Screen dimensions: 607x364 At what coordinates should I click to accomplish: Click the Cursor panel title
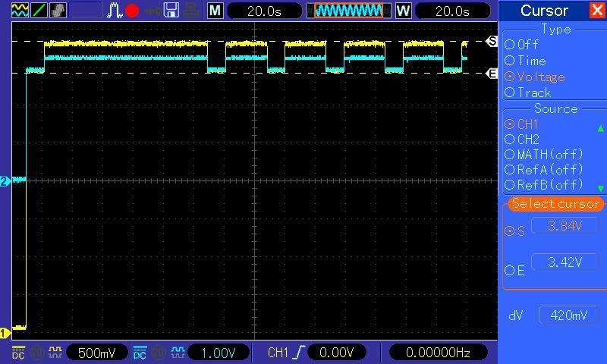click(x=544, y=11)
